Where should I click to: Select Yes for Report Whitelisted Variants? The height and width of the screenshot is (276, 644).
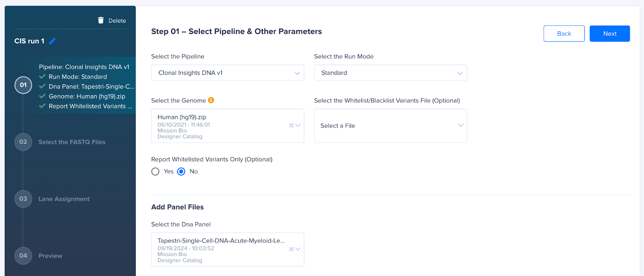(x=155, y=172)
